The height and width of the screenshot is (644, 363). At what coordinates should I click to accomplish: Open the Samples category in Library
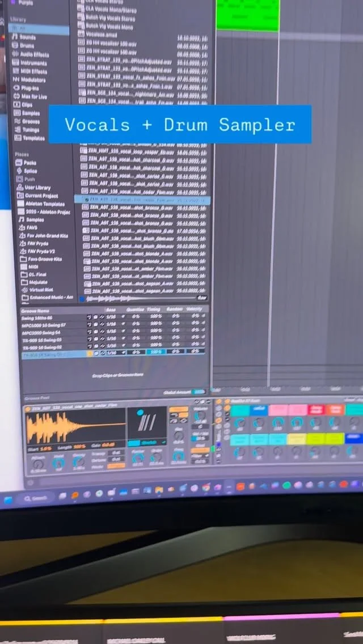[28, 113]
